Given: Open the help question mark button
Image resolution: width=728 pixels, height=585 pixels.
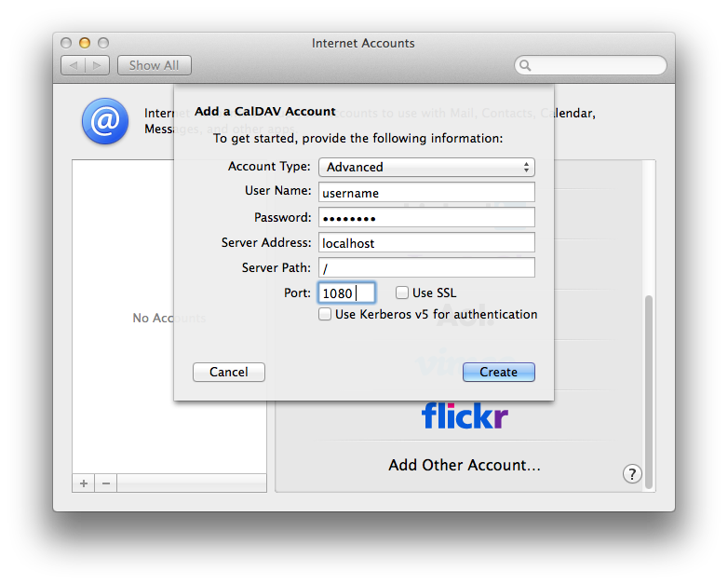Looking at the screenshot, I should click(x=632, y=473).
